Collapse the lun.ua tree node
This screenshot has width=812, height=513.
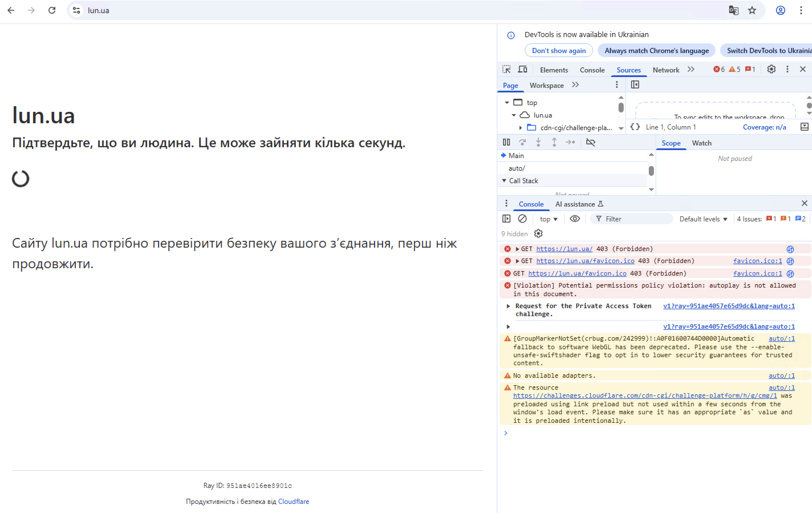[514, 115]
